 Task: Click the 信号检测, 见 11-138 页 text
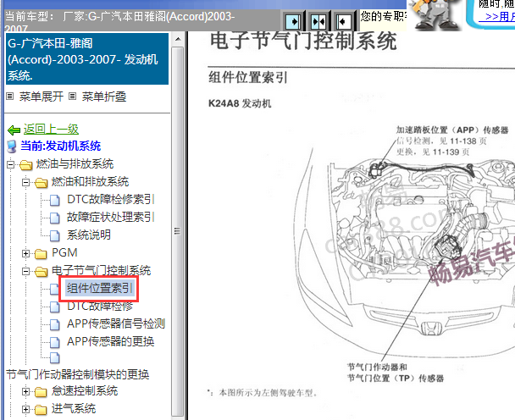(441, 141)
